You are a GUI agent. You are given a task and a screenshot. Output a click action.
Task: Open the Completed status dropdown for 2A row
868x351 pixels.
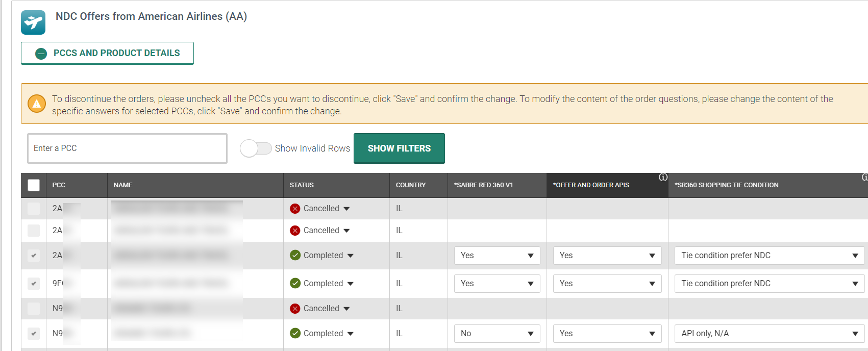(350, 256)
